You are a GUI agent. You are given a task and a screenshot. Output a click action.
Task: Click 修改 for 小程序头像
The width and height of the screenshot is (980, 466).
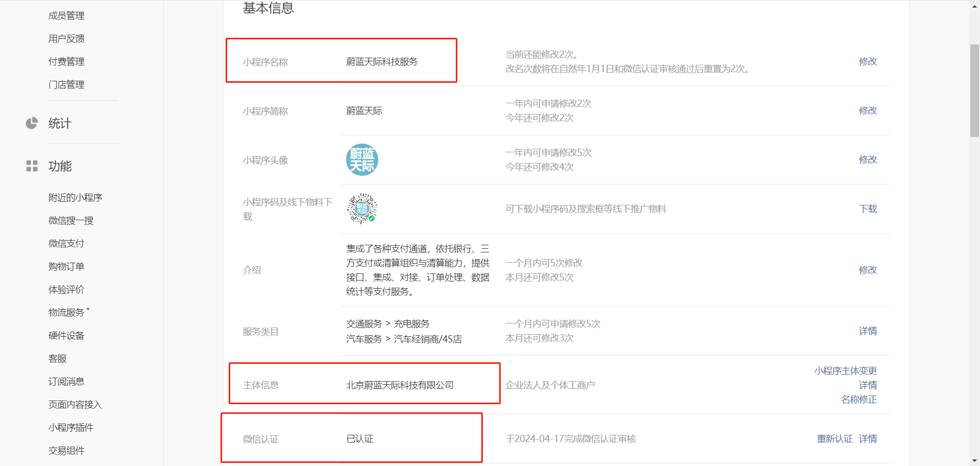pos(868,159)
